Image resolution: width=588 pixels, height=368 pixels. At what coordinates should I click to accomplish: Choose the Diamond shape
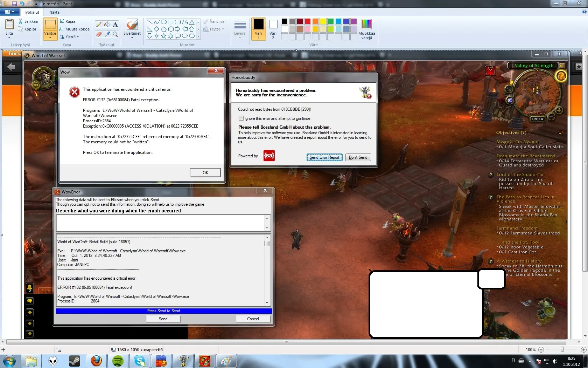156,29
